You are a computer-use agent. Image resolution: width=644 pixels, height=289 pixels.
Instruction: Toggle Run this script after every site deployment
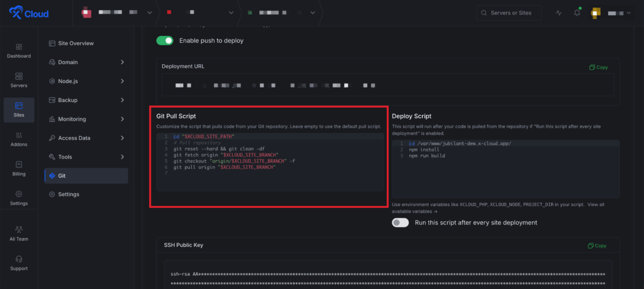coord(400,222)
